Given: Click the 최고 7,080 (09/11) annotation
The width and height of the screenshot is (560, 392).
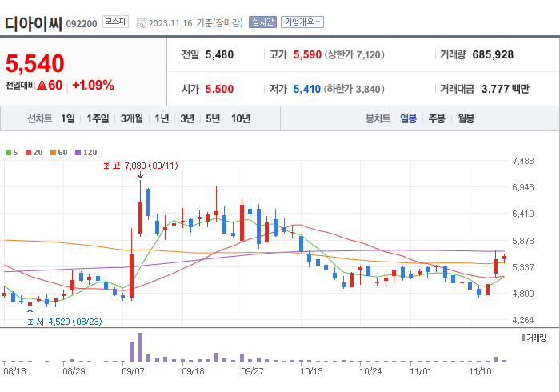Looking at the screenshot, I should point(140,166).
